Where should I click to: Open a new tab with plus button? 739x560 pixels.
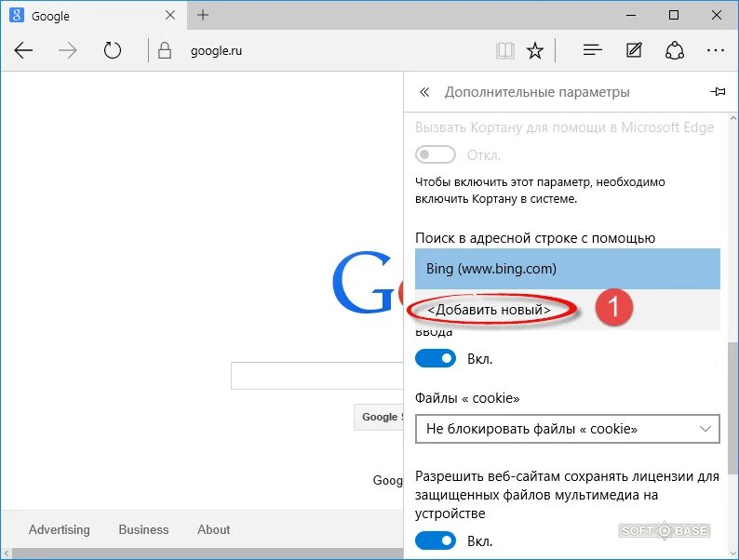pyautogui.click(x=203, y=16)
